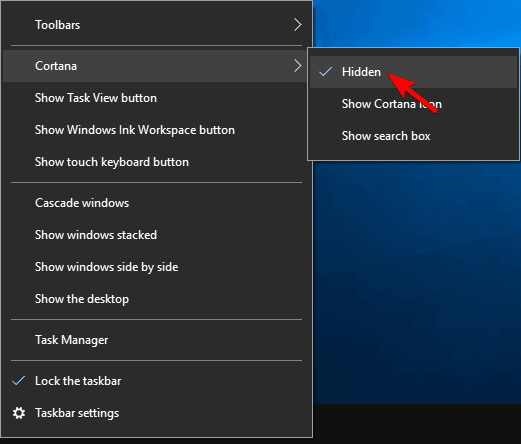
Task: Enable Show Task View button
Action: pyautogui.click(x=157, y=98)
